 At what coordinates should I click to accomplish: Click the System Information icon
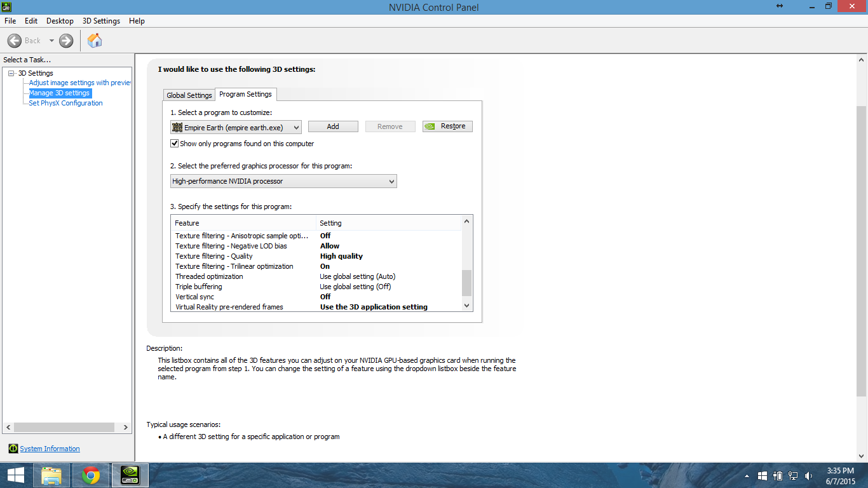[x=13, y=449]
